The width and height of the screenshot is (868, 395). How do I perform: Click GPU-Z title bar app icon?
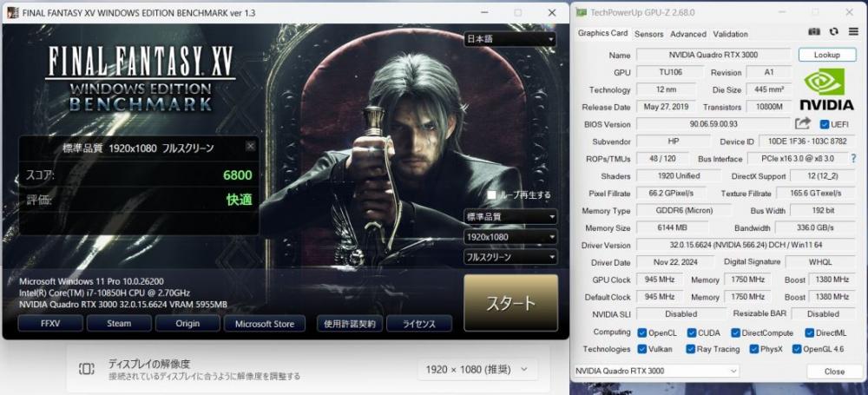[x=582, y=12]
